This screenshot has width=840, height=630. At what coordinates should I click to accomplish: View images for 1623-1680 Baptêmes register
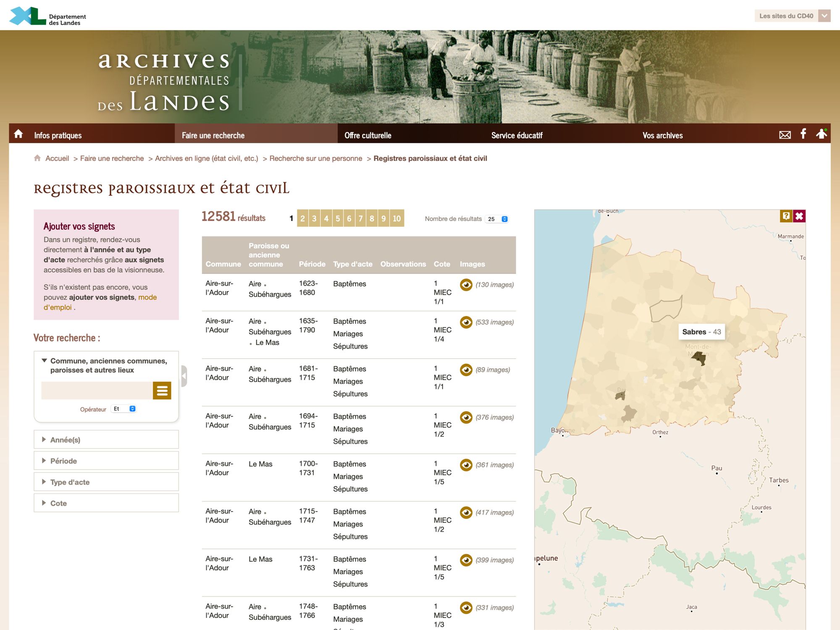pos(466,285)
